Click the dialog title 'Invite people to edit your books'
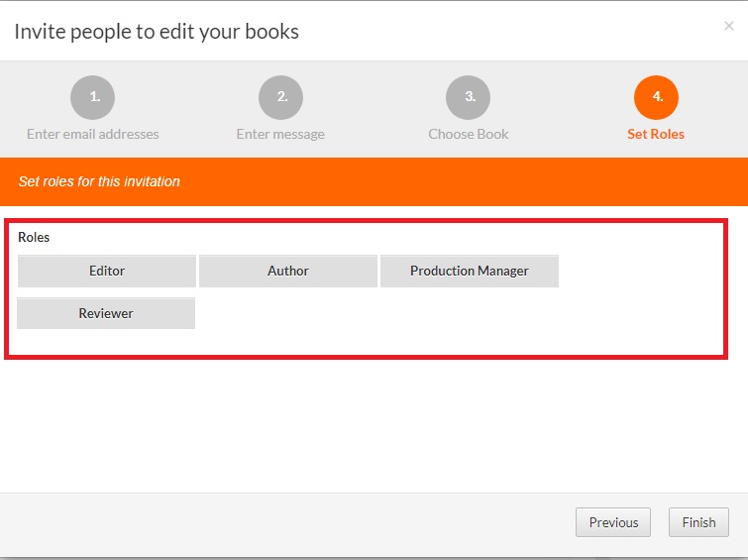This screenshot has height=560, width=748. pyautogui.click(x=157, y=32)
